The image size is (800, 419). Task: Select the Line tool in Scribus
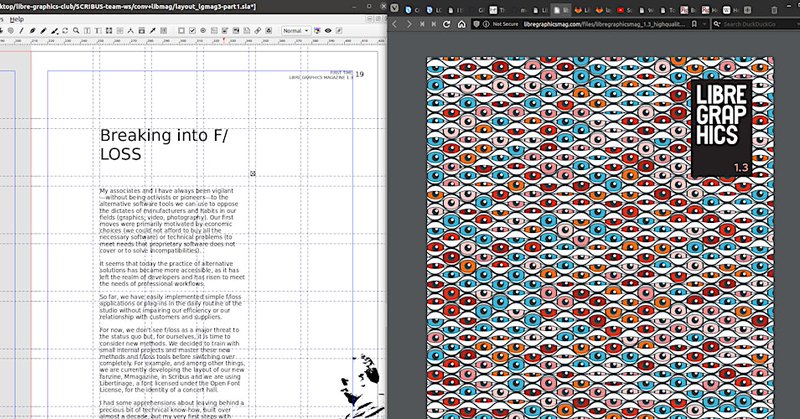click(21, 31)
